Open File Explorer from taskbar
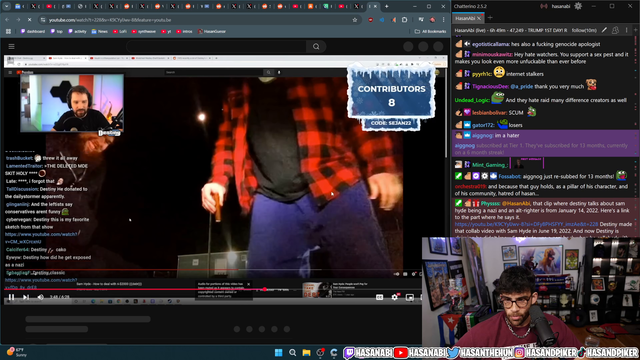The image size is (640, 360). [307, 353]
